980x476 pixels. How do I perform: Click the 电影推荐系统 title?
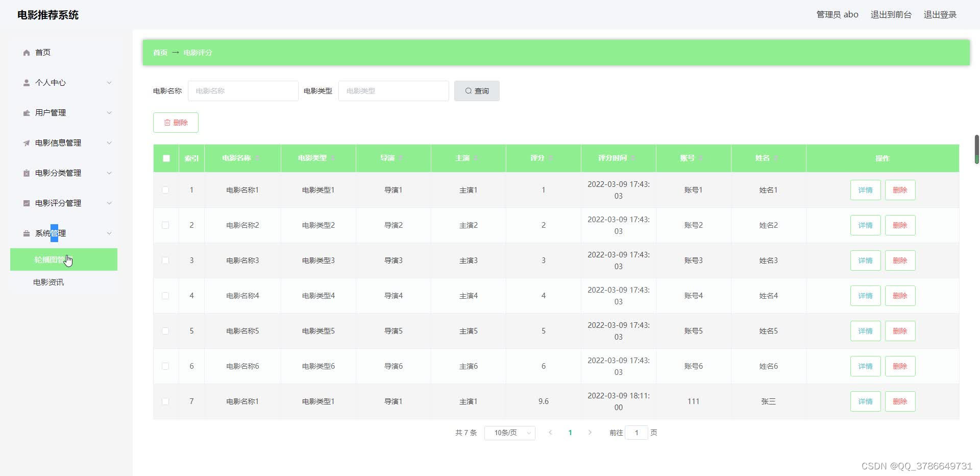(x=48, y=15)
